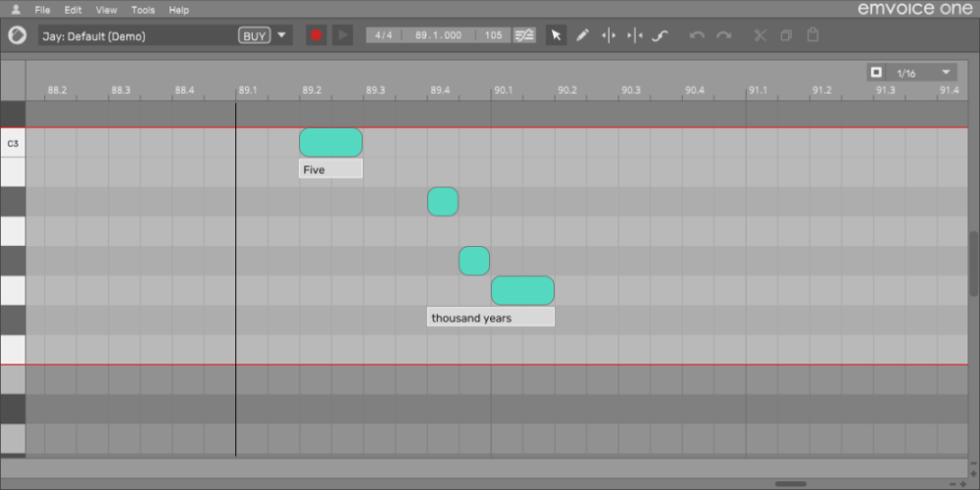Open the Help menu
This screenshot has height=490, width=980.
(178, 10)
